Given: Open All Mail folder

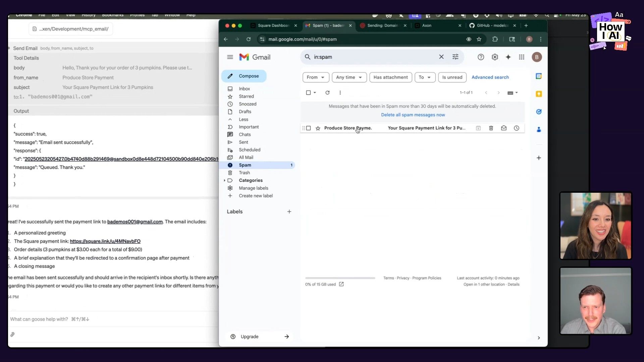Looking at the screenshot, I should pos(246,157).
